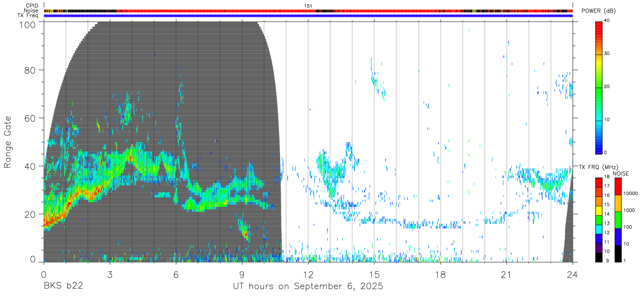
Task: Click time axis tick label 21
Action: click(507, 274)
